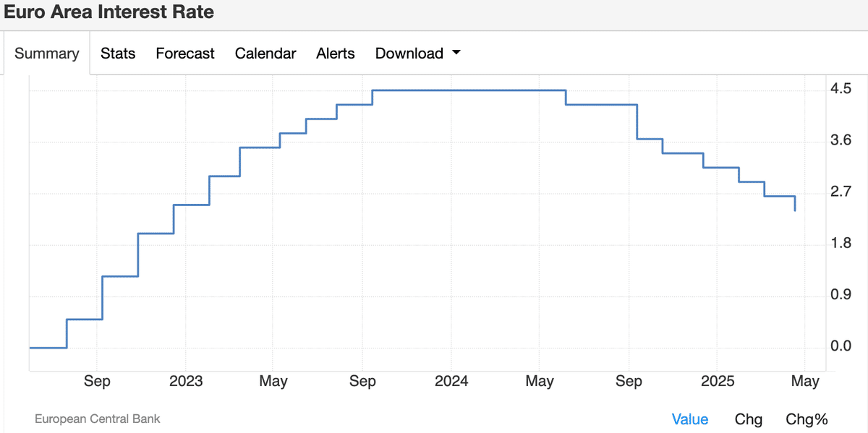Select the Alerts tab
868x433 pixels.
point(336,53)
